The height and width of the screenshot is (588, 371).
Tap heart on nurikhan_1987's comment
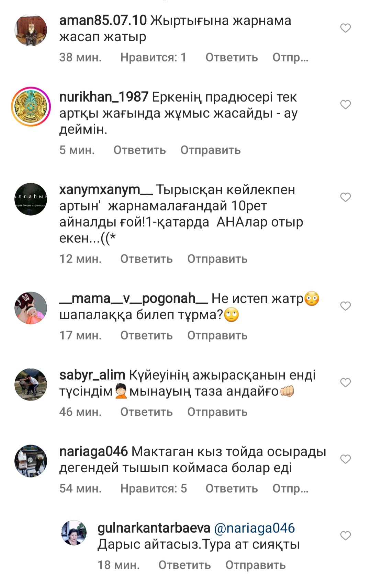point(345,105)
